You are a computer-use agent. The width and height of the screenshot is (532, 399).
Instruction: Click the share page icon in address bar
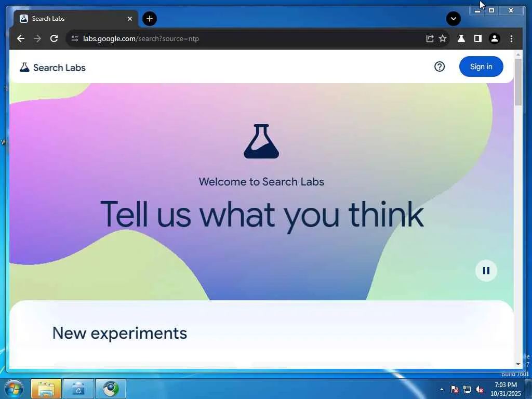click(x=430, y=38)
